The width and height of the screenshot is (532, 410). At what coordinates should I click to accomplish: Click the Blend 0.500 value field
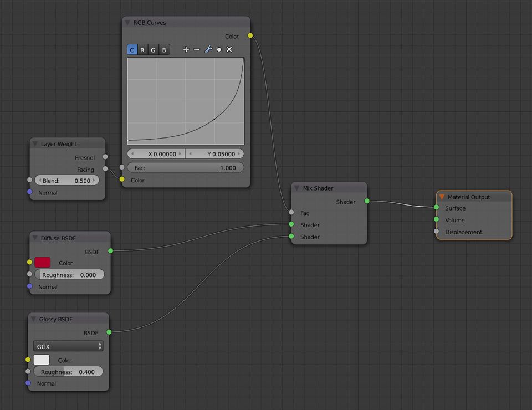[x=67, y=181]
